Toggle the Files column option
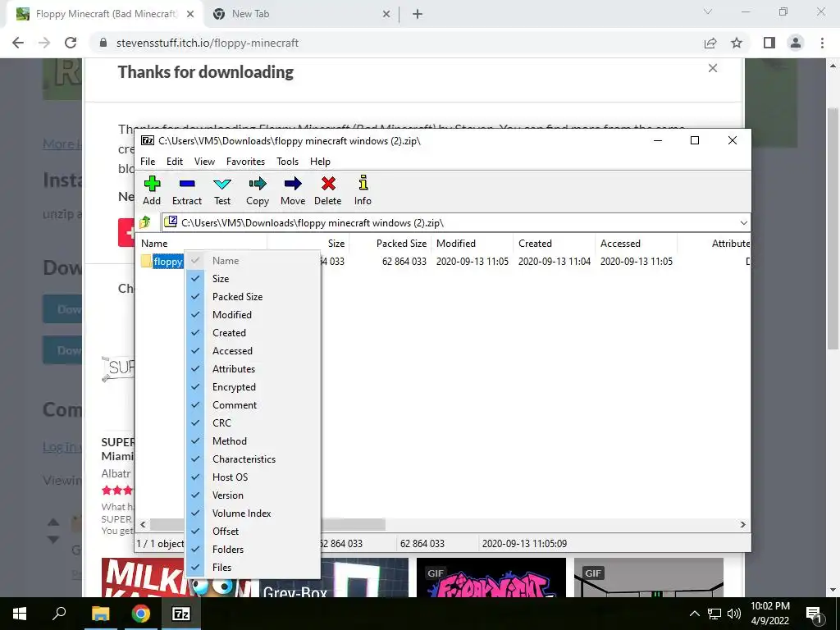Viewport: 840px width, 630px height. (x=253, y=568)
